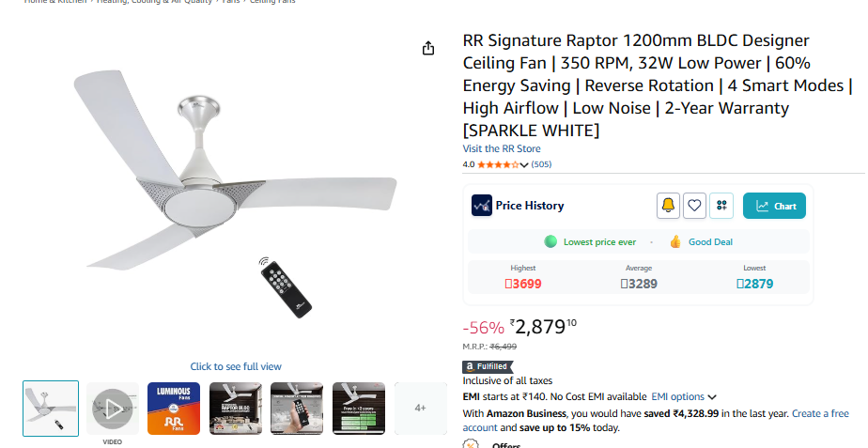The image size is (868, 448).
Task: Click the Lowest price ever green indicator
Action: (590, 242)
